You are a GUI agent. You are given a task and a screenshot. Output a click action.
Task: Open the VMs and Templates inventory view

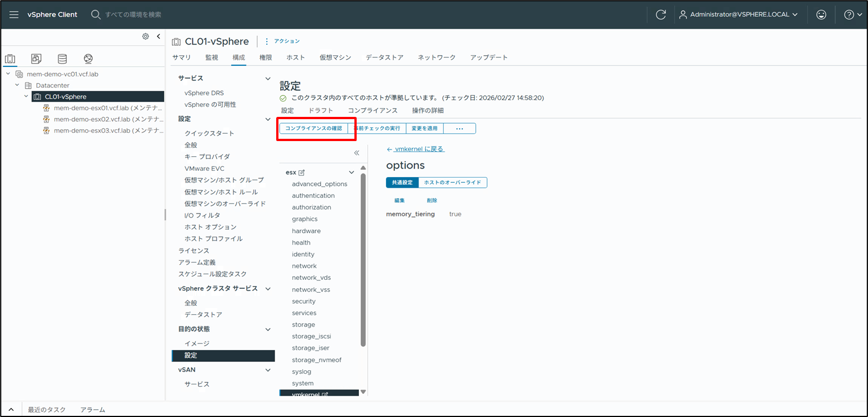(x=35, y=58)
